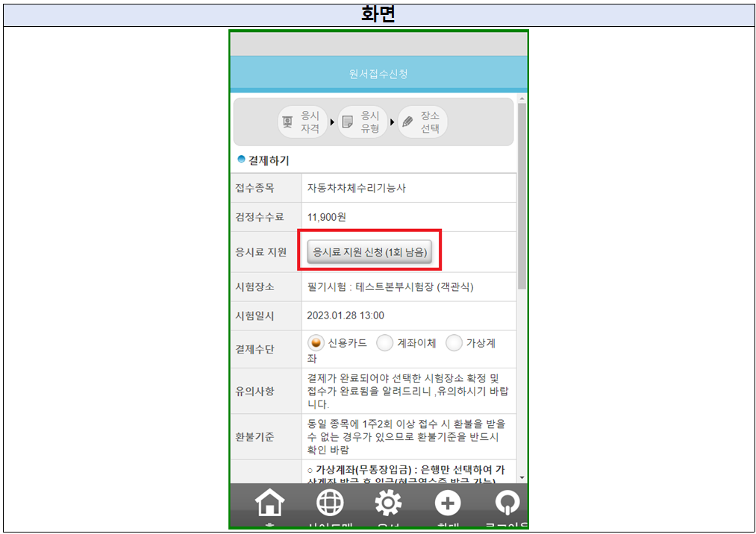The height and width of the screenshot is (534, 756).
Task: Tap the plus zoom icon
Action: point(448,503)
